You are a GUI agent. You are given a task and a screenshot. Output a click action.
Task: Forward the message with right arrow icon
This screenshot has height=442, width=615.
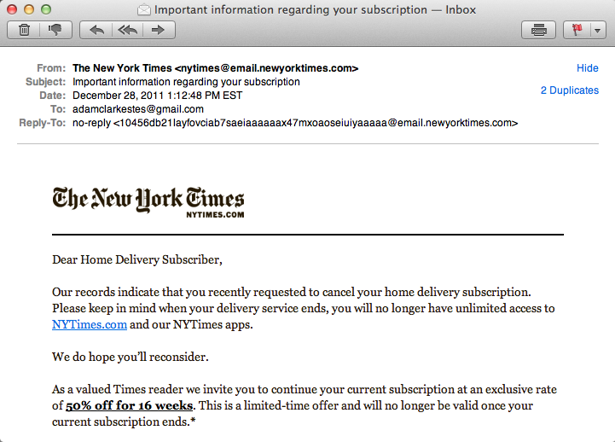coord(158,30)
